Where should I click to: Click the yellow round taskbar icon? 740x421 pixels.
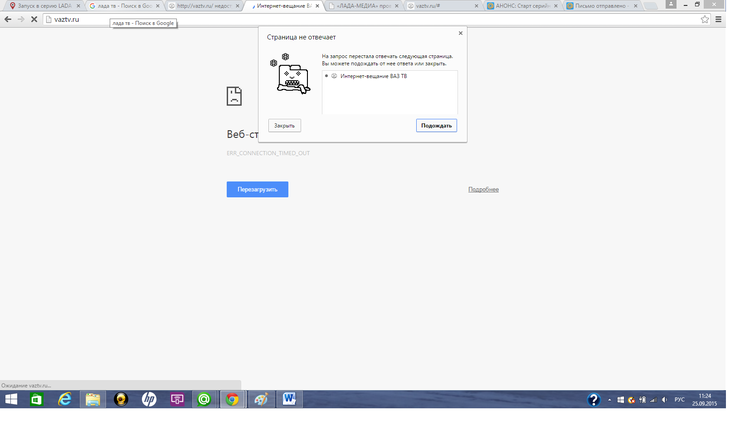pos(121,400)
